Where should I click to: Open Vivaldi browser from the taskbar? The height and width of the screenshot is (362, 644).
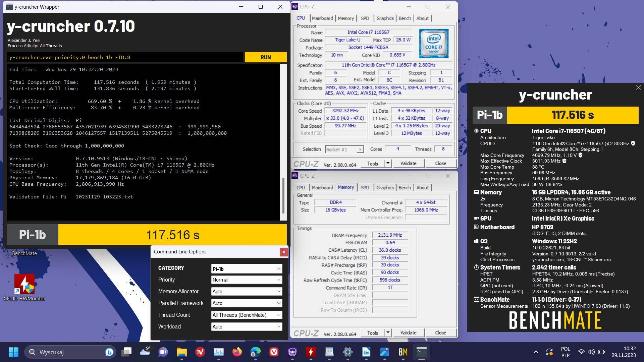pos(274,352)
